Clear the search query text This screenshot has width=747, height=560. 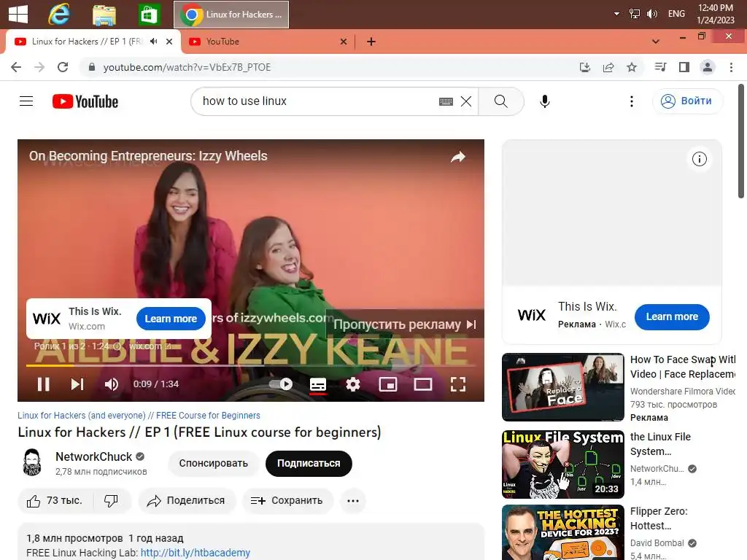coord(466,101)
